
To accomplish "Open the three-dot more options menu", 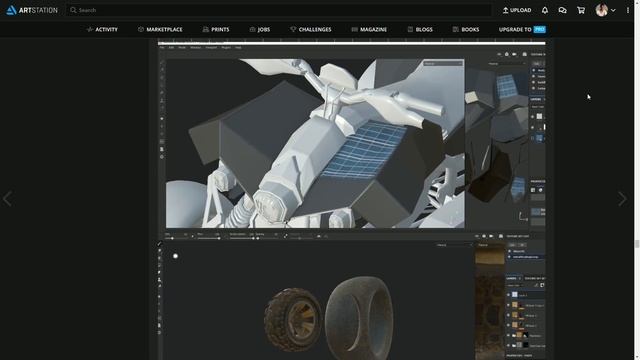I will tap(628, 10).
